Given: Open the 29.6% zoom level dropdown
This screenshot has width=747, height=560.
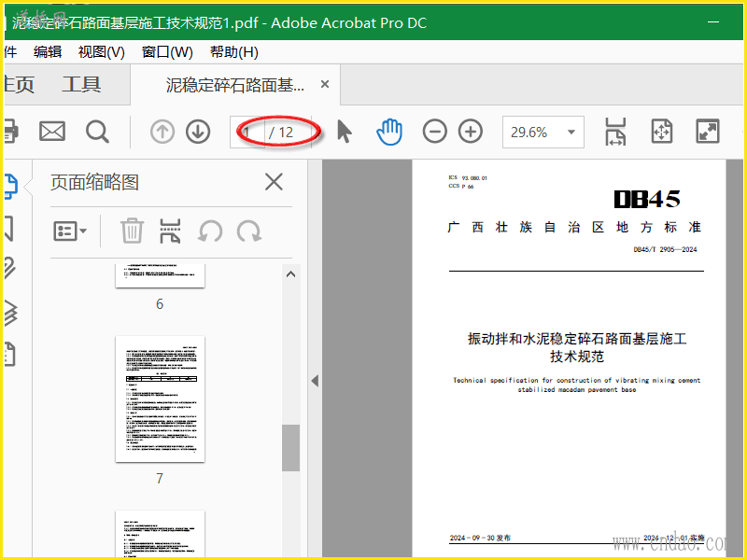Looking at the screenshot, I should [x=543, y=132].
